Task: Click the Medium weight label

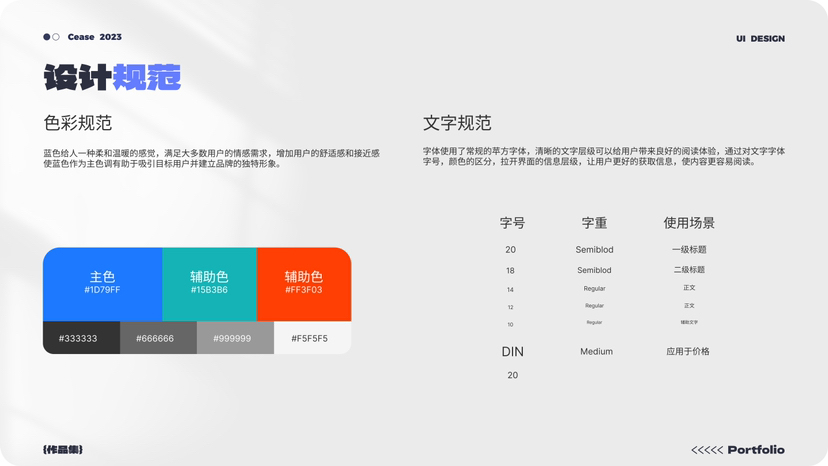Action: [x=597, y=351]
